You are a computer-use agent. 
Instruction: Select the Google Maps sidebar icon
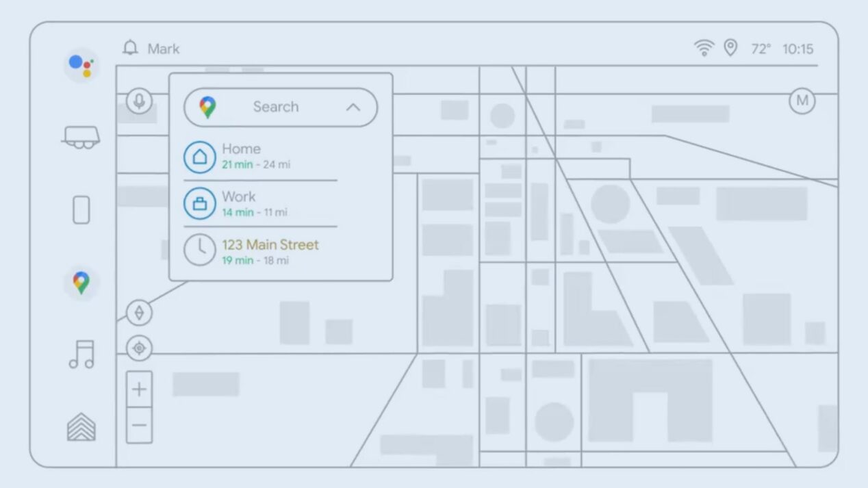(81, 283)
